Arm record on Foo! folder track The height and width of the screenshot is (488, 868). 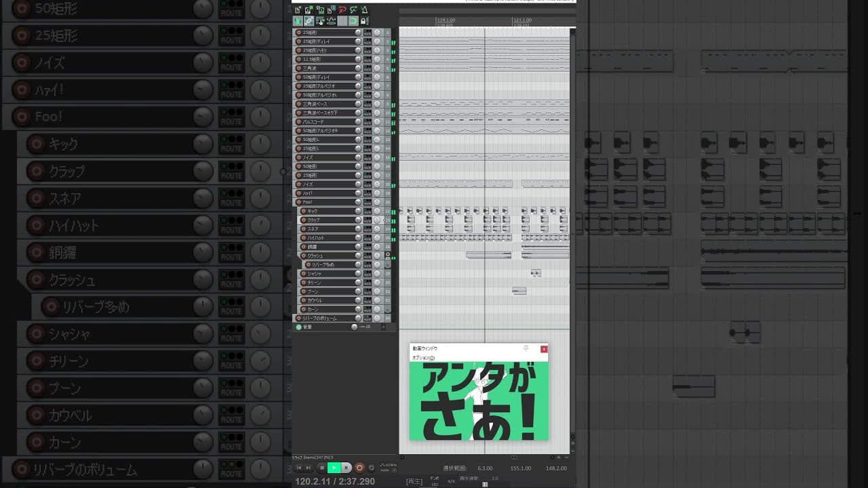298,202
